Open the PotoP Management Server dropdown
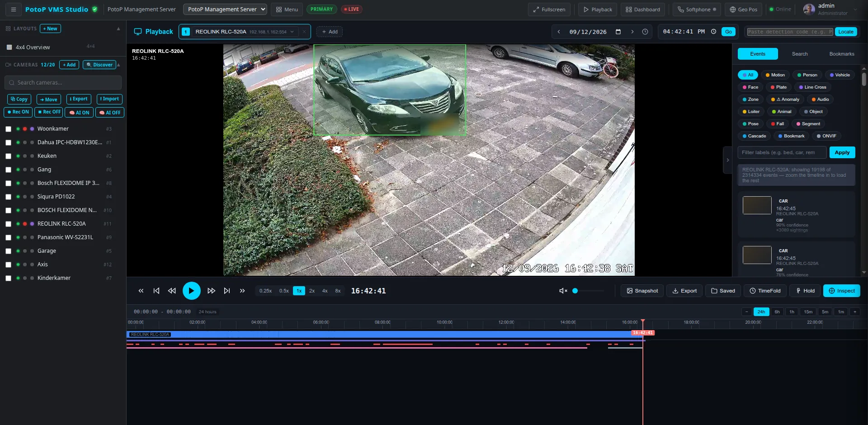 click(225, 9)
